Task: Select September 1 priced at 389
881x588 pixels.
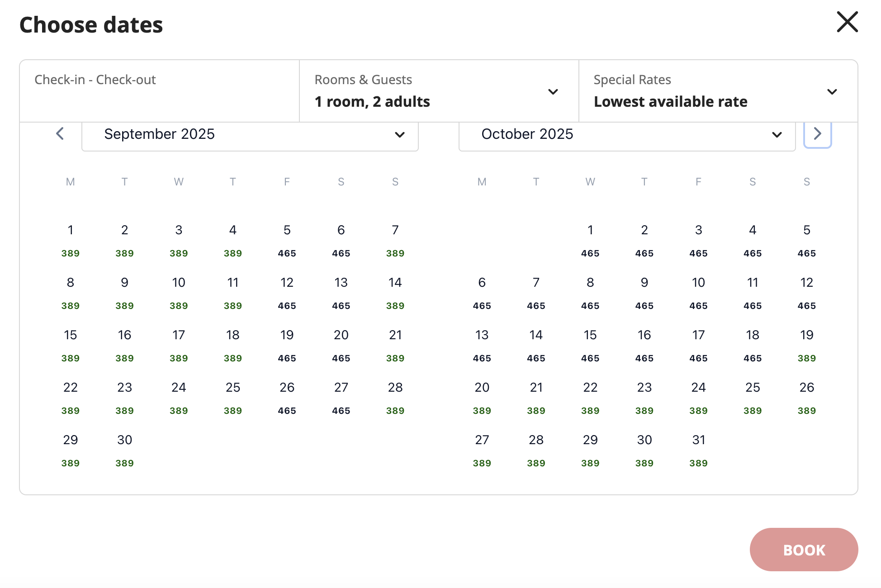Action: tap(71, 241)
